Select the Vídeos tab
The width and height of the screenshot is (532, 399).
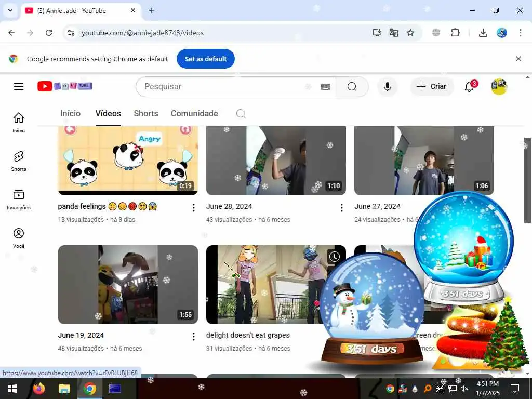coord(108,114)
